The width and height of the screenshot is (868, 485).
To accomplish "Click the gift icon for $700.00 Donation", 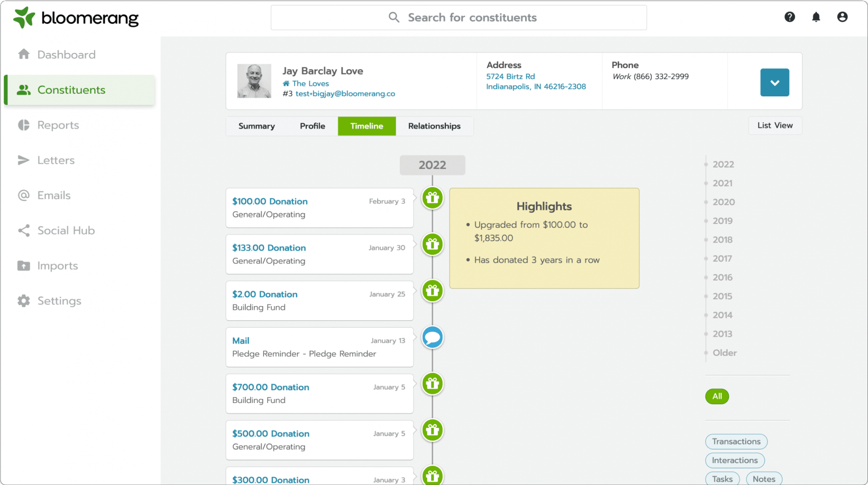I will (x=433, y=384).
